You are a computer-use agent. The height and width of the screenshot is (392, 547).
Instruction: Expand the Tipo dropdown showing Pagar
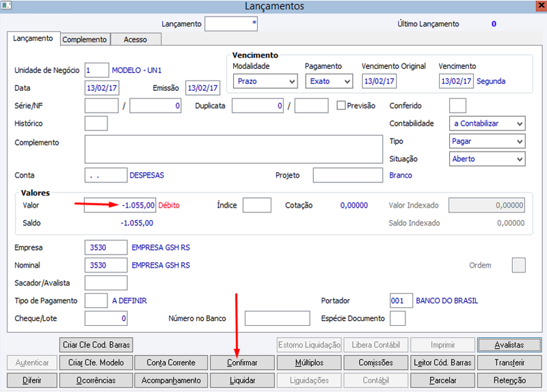pos(487,141)
